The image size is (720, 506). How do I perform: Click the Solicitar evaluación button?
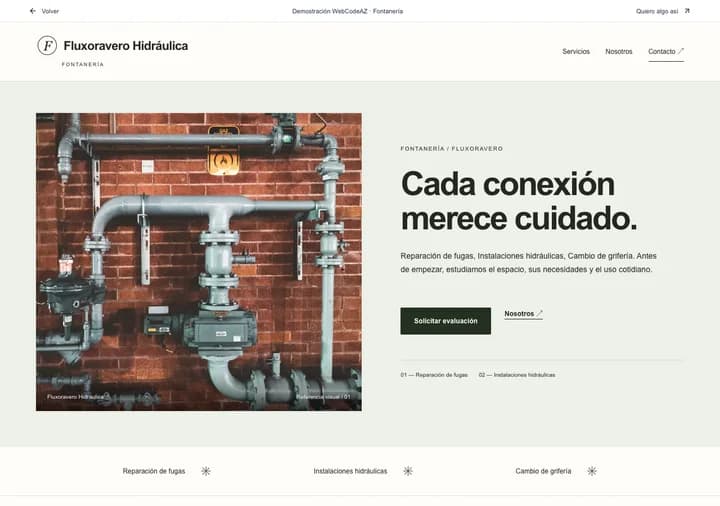[x=445, y=321]
